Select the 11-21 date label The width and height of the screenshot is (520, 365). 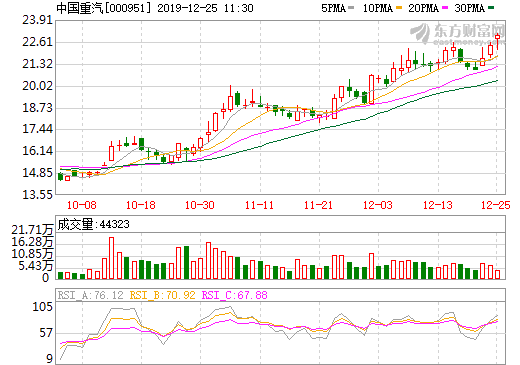click(x=318, y=205)
